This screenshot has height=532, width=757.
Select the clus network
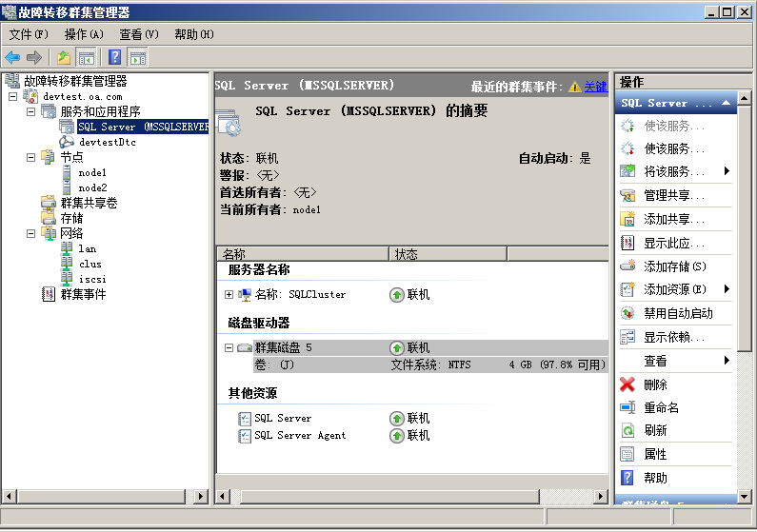[90, 265]
